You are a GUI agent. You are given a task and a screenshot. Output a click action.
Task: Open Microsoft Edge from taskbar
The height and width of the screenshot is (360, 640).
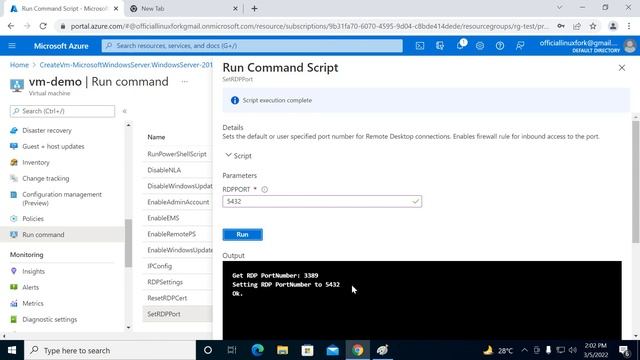258,350
